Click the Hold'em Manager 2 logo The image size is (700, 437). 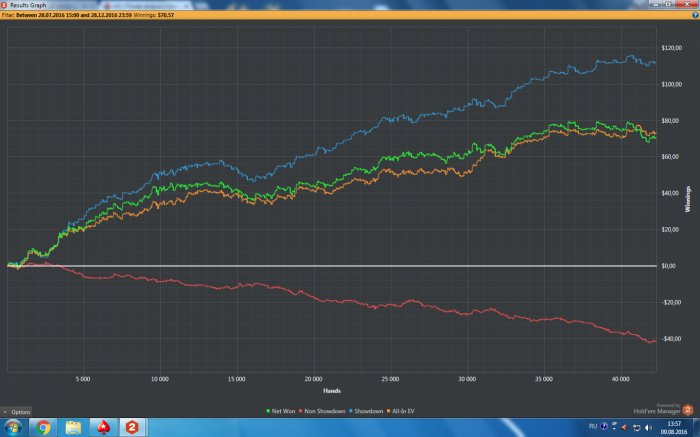pos(688,410)
